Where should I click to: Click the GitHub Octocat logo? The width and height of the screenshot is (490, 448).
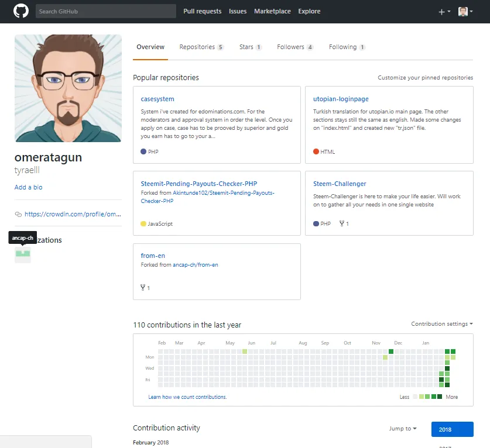point(21,11)
